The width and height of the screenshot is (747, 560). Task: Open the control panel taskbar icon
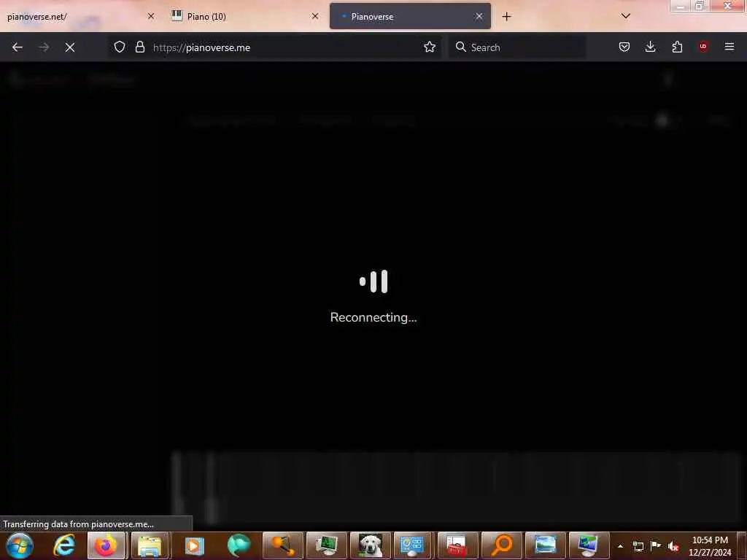click(x=413, y=545)
